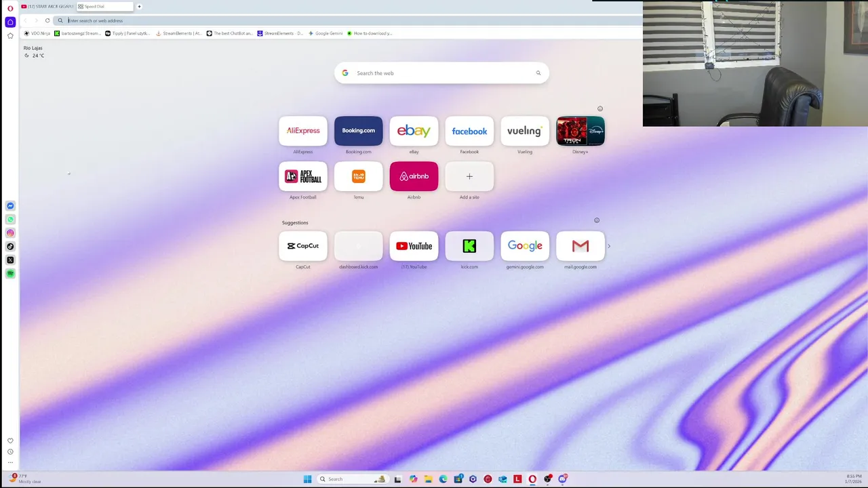Open Copilot from the taskbar
This screenshot has height=488, width=868.
(413, 479)
